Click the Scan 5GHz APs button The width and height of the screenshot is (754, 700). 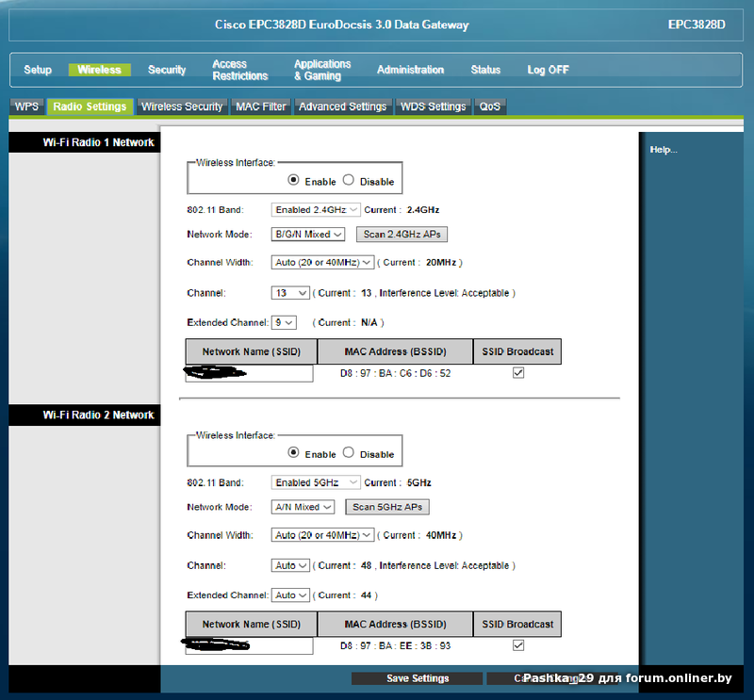tap(387, 507)
